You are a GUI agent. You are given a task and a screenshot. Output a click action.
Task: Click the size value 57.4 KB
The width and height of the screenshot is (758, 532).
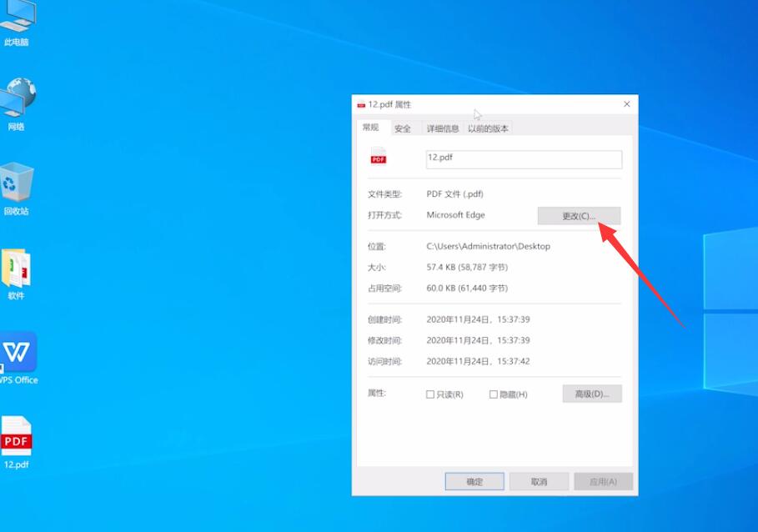click(467, 267)
